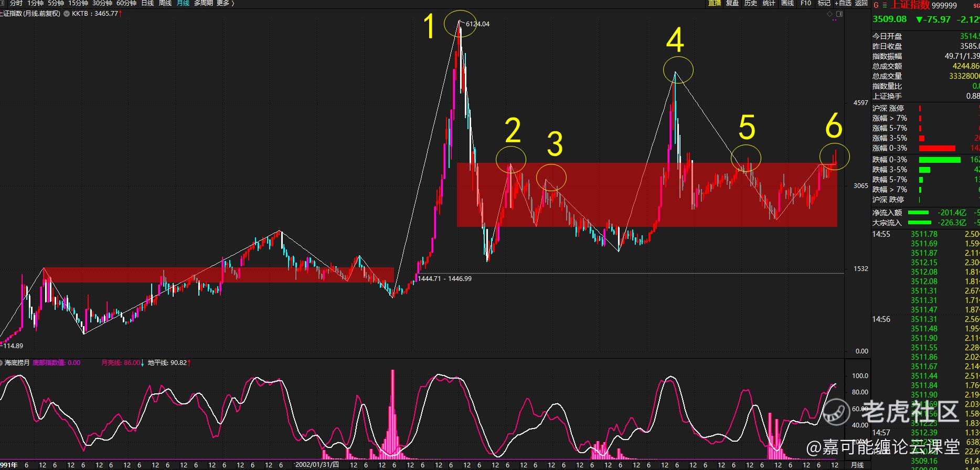
Task: Click the 返回 back button
Action: pos(861,3)
